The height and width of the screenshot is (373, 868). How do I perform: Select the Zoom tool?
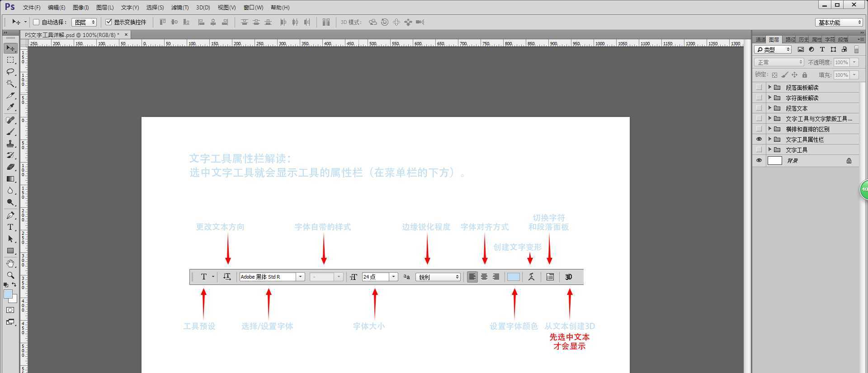[x=10, y=275]
